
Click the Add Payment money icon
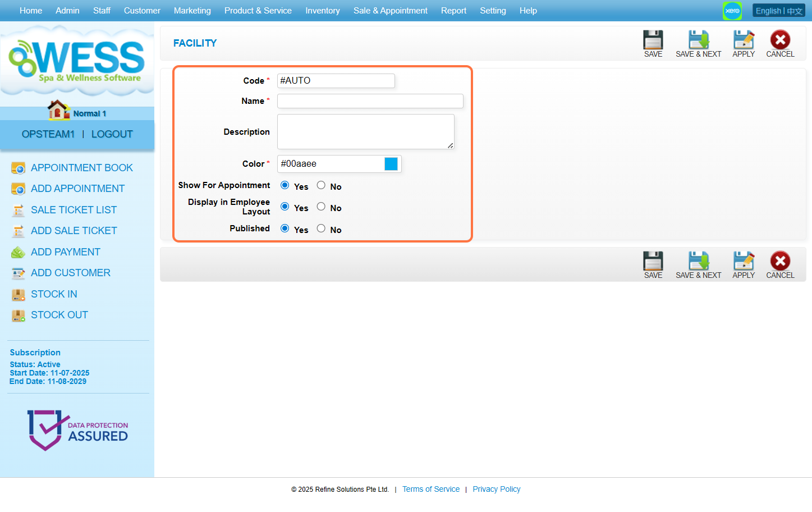[x=19, y=252]
